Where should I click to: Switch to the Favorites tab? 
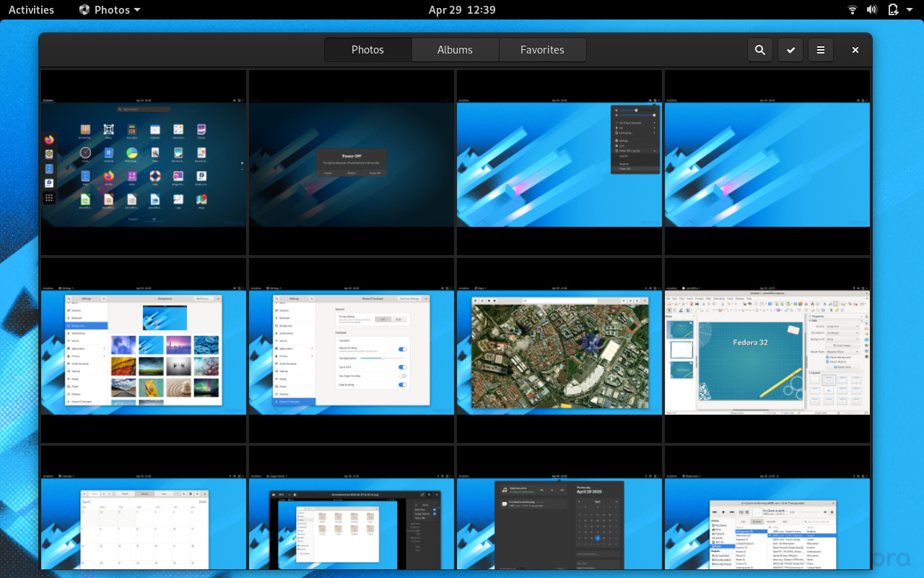542,50
